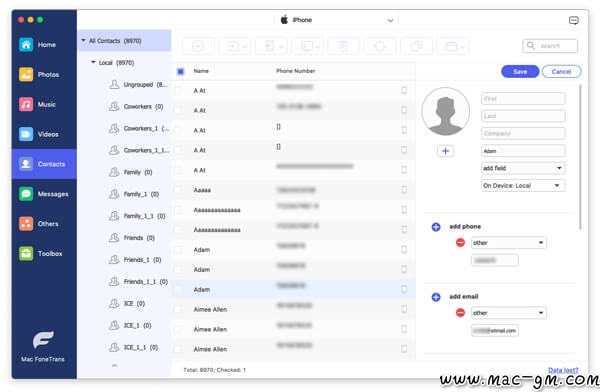Viewport: 600px width, 392px height.
Task: Click the plus button under contact avatar
Action: 445,151
